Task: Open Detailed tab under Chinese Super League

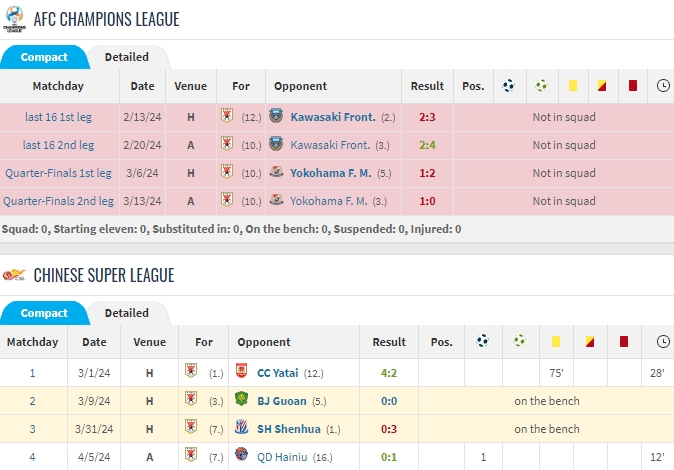Action: (127, 313)
